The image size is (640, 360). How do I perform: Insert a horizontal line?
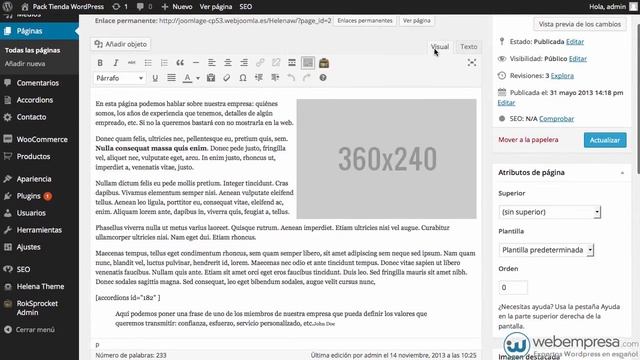tap(196, 63)
